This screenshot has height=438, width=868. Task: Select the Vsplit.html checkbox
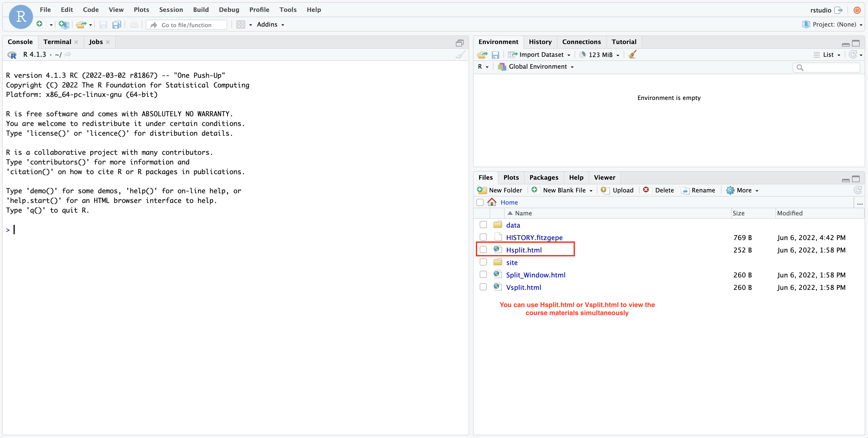pyautogui.click(x=483, y=287)
